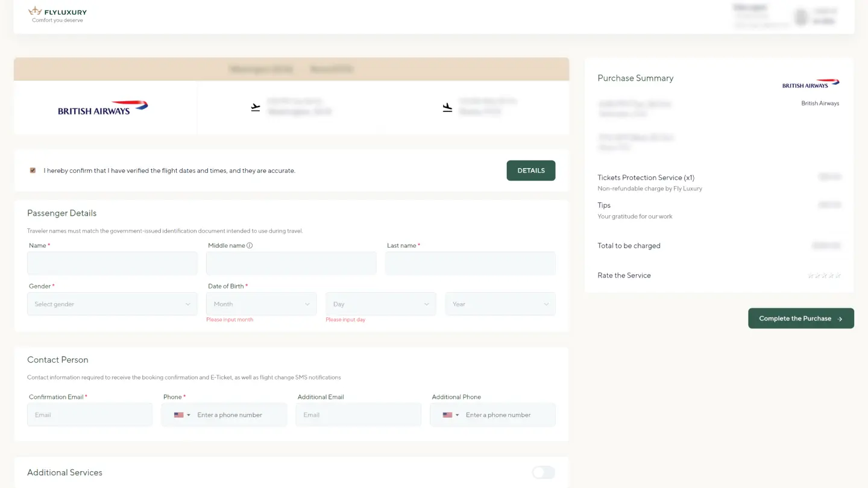
Task: Expand the Year dropdown for birth date
Action: point(500,304)
